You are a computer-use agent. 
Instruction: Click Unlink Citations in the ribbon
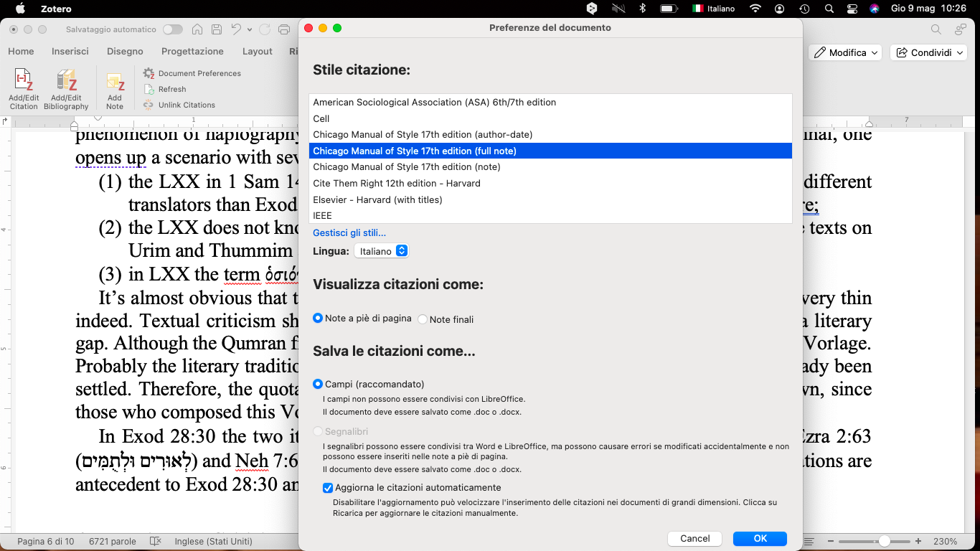coord(179,105)
